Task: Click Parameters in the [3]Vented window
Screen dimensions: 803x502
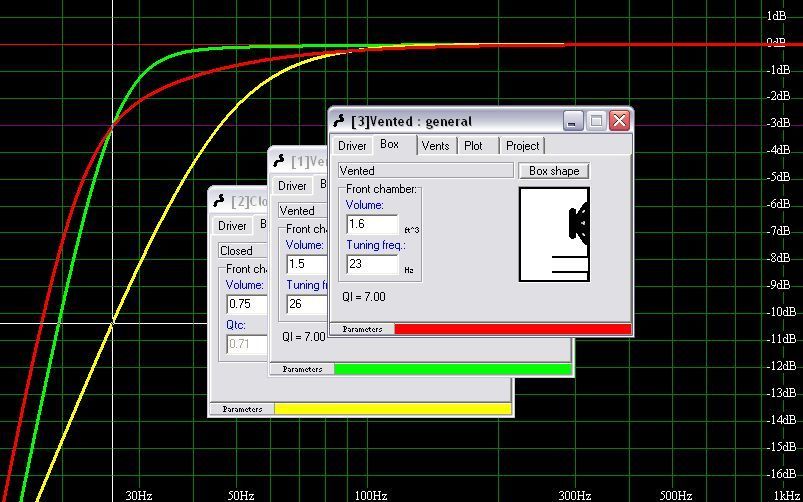Action: tap(362, 329)
